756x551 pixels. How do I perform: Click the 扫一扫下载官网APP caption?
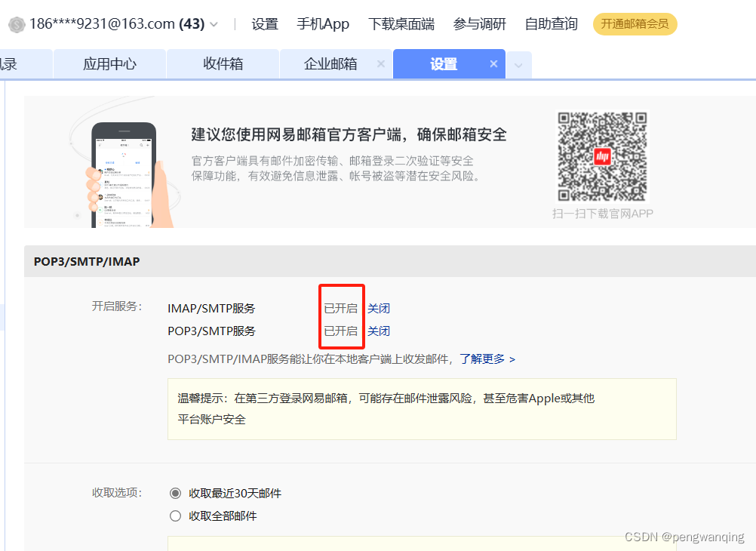tap(602, 214)
